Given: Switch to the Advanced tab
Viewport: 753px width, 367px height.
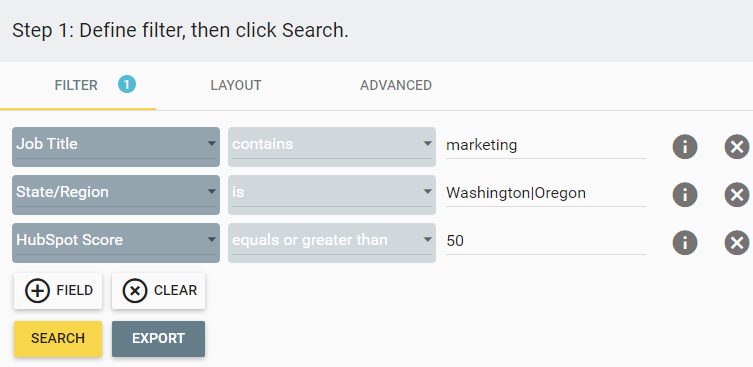Looking at the screenshot, I should click(x=396, y=86).
